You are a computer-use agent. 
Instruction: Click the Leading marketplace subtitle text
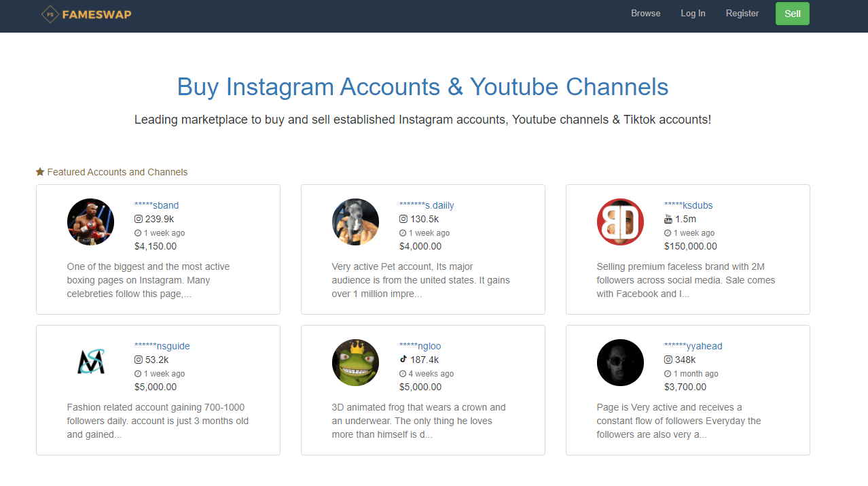point(422,120)
